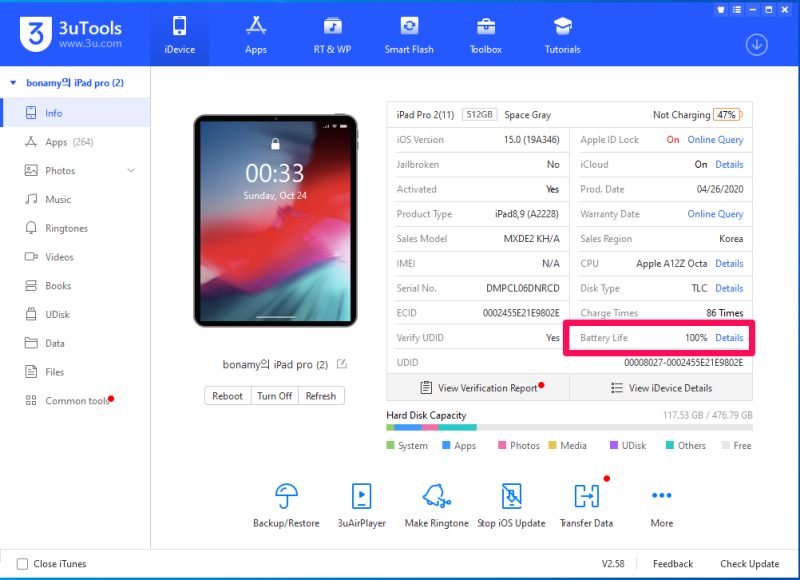Open the Smart Flash tab
This screenshot has width=800, height=580.
point(409,35)
